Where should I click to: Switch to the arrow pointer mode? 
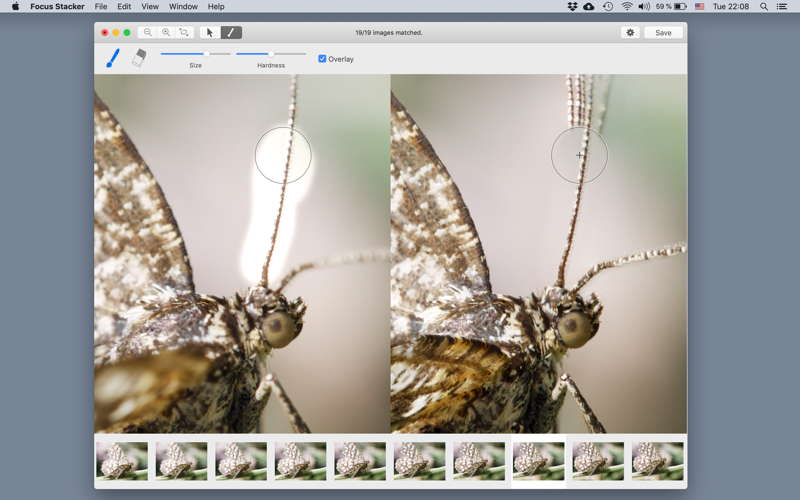pos(210,33)
